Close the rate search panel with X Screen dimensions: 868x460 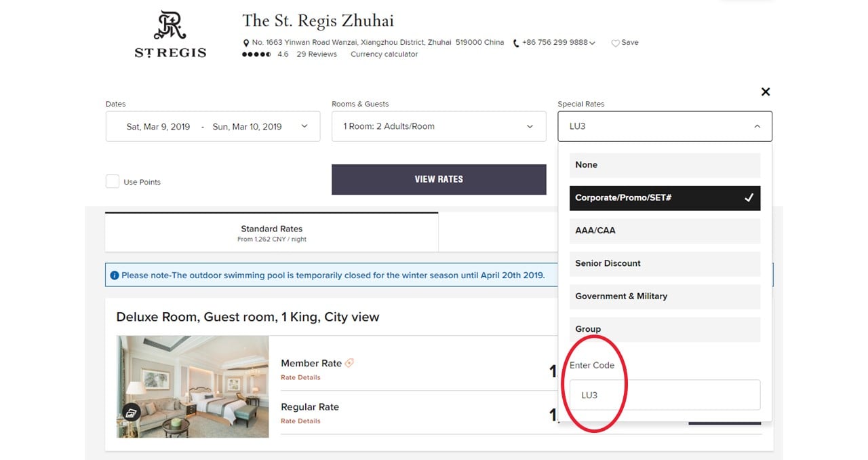coord(766,92)
